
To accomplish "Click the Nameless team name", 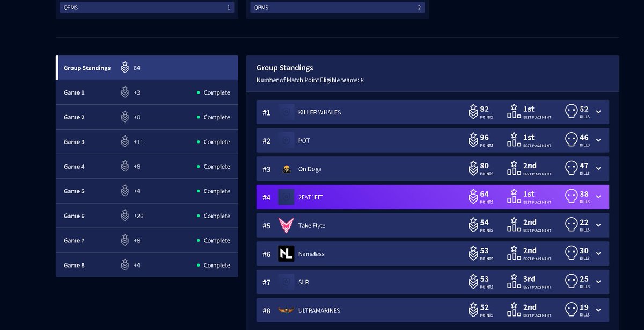I will point(311,254).
